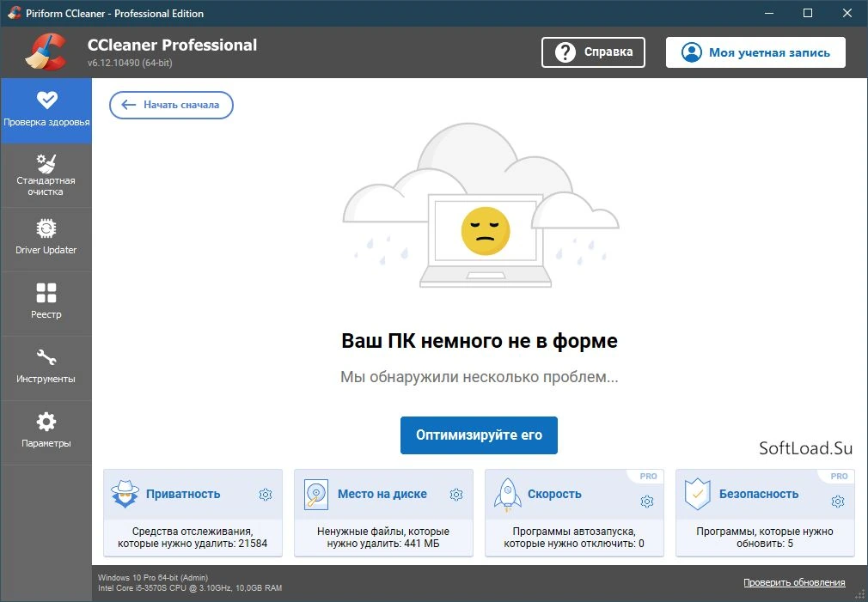The height and width of the screenshot is (602, 868).
Task: Click the title bar CCleaner app icon
Action: tap(15, 13)
